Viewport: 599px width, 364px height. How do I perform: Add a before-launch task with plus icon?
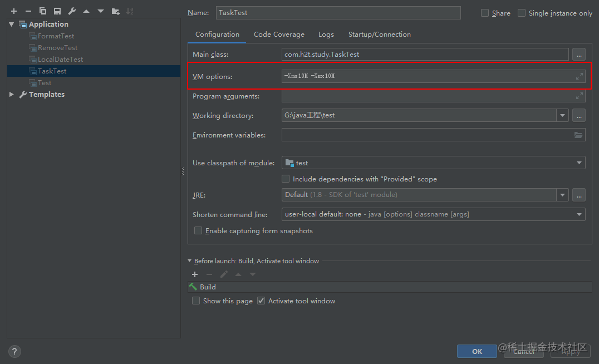tap(195, 274)
